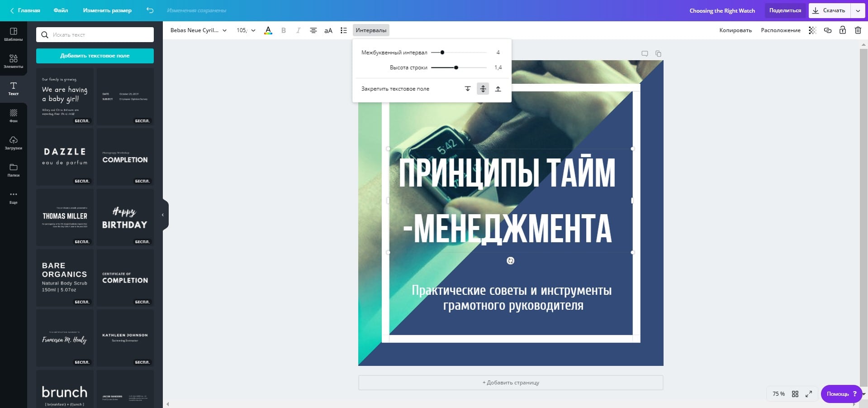Click the undo arrow icon

[x=150, y=10]
